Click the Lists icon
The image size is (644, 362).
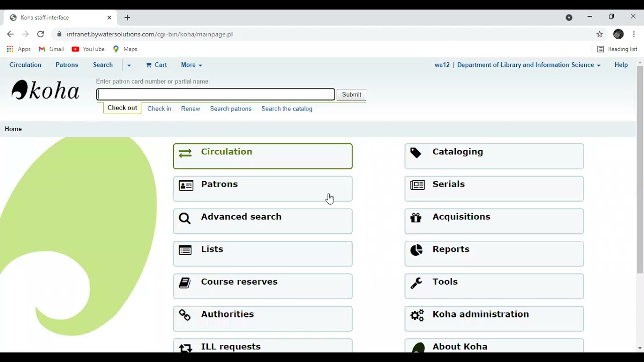coord(185,250)
